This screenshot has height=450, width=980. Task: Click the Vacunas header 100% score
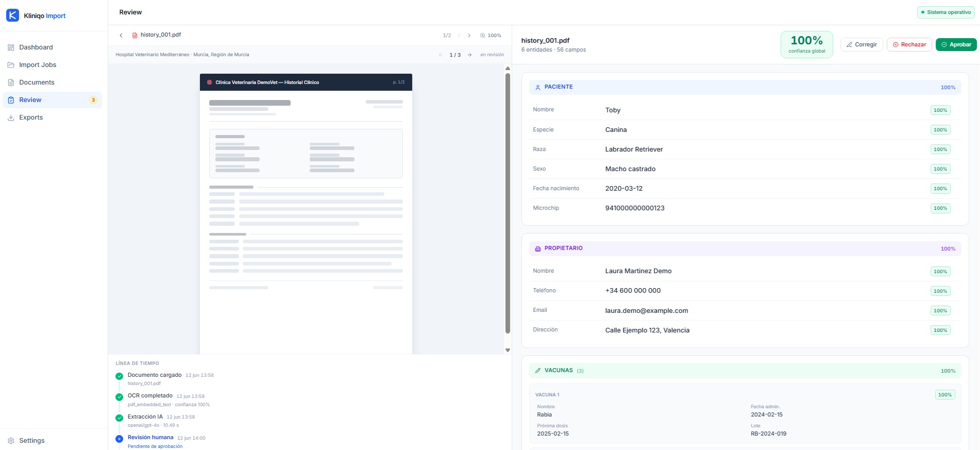tap(948, 371)
